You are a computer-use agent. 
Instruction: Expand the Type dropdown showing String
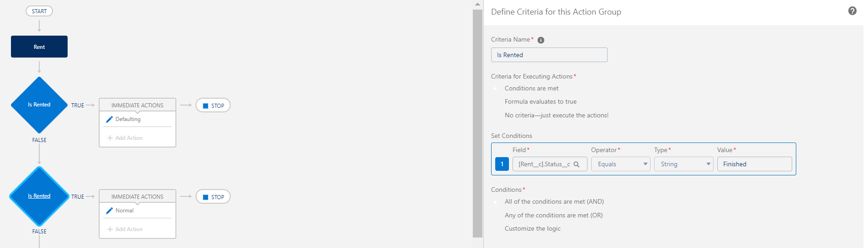click(683, 164)
